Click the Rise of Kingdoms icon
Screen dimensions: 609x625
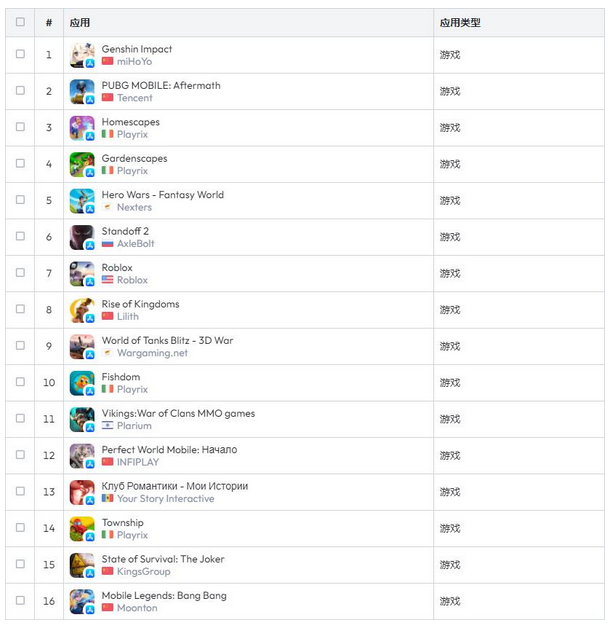[x=82, y=310]
